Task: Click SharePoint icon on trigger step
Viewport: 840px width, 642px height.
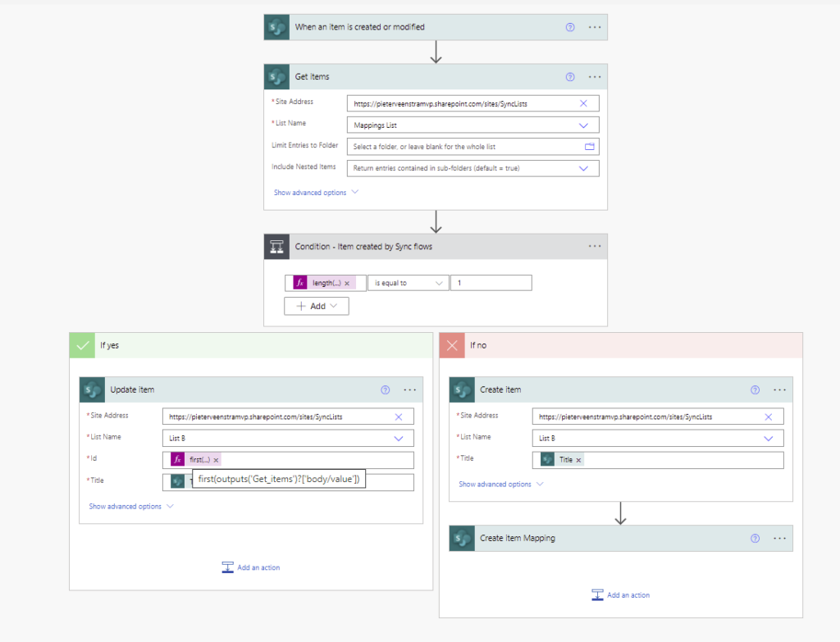Action: [x=276, y=27]
